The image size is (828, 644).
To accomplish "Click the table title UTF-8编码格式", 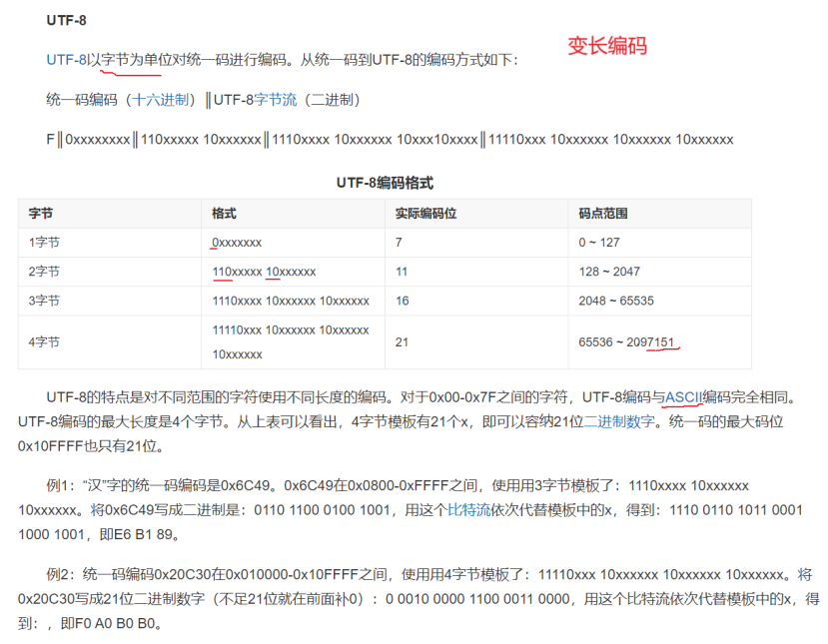I will point(385,183).
